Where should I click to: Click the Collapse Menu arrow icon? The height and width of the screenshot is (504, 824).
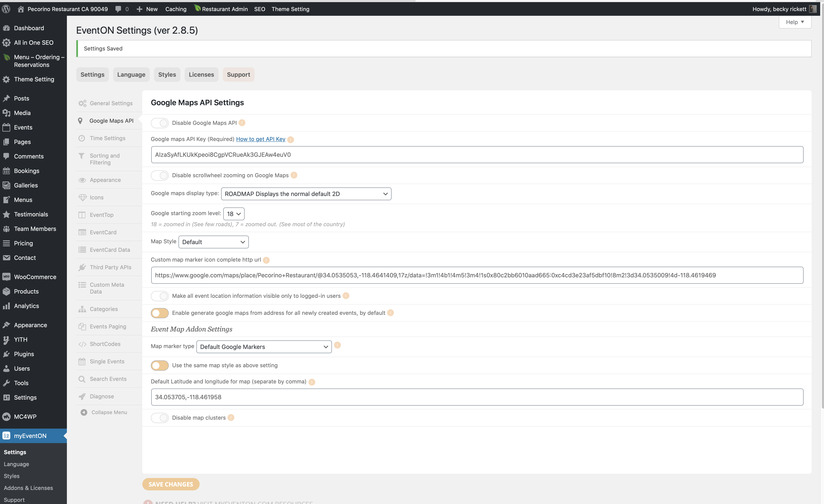tap(84, 412)
